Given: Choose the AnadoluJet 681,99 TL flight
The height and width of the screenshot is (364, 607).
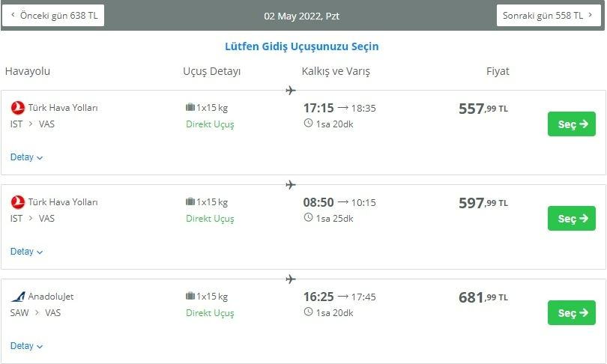Looking at the screenshot, I should point(571,313).
